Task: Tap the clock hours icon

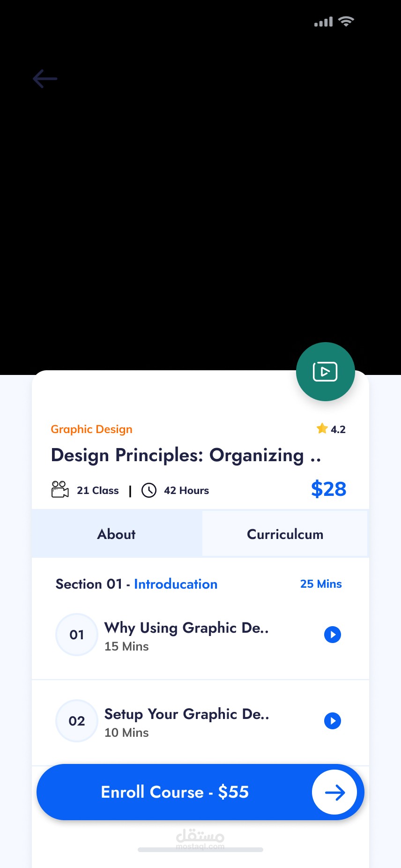Action: 149,490
